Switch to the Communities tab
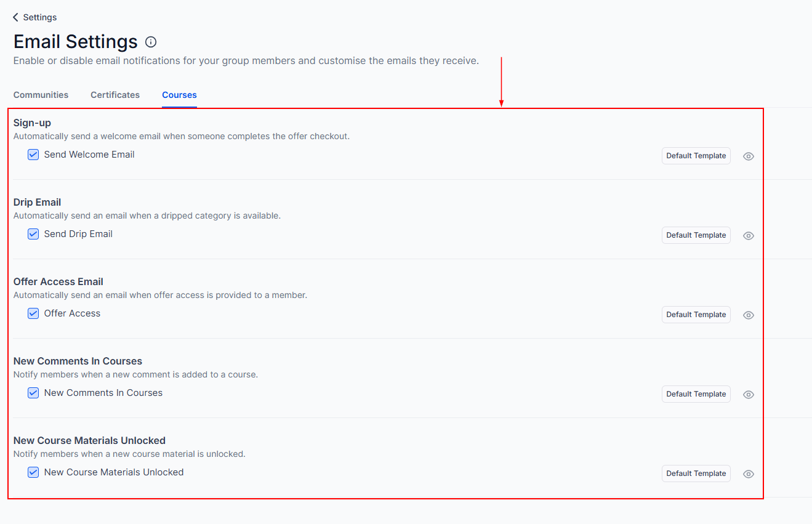Image resolution: width=812 pixels, height=524 pixels. (x=41, y=95)
